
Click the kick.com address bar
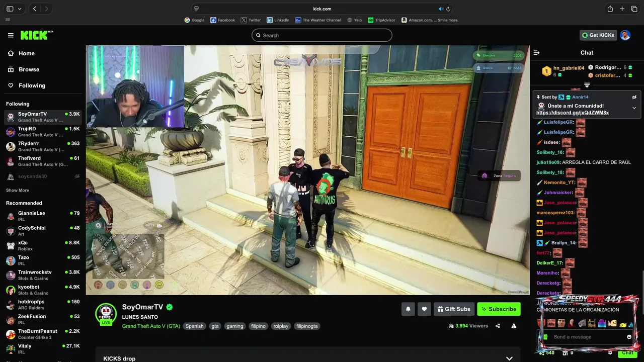[322, 9]
